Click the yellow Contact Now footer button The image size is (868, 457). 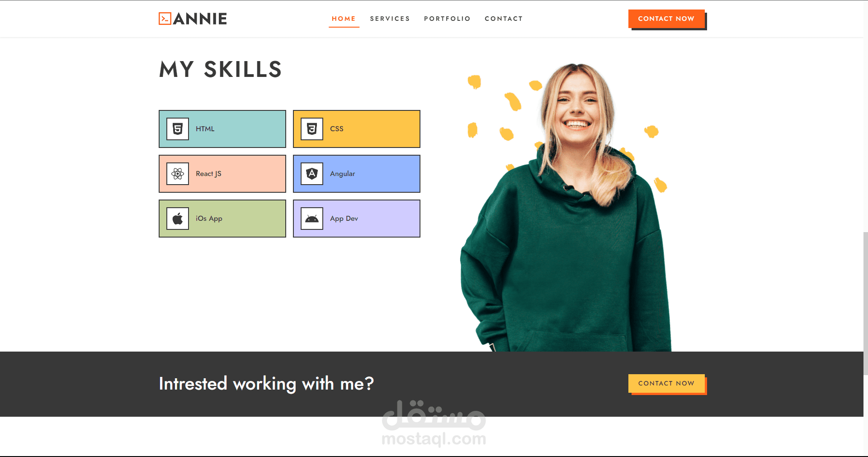tap(666, 383)
